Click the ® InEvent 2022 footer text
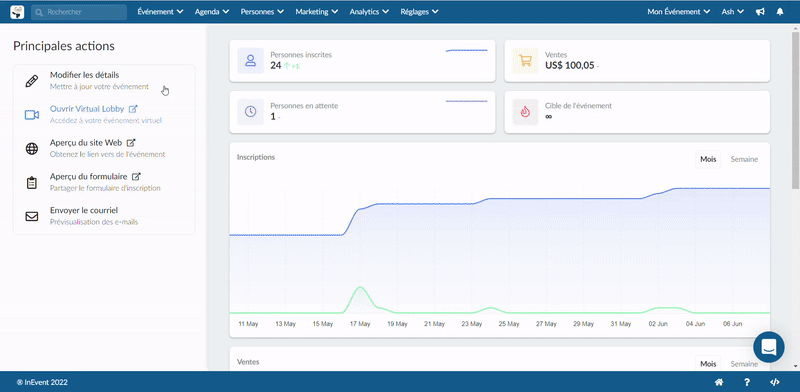Screen dimensions: 800x392 42,382
